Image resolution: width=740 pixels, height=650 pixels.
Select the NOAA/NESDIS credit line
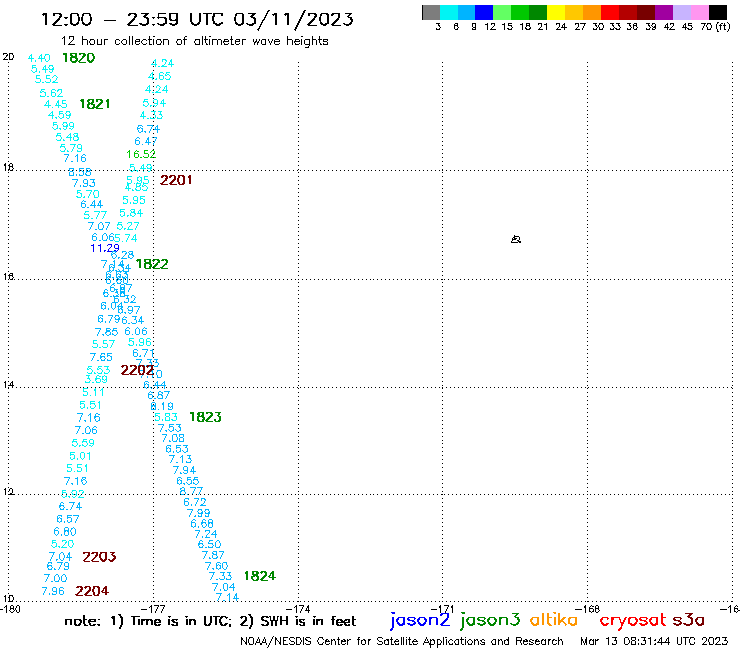tap(402, 641)
